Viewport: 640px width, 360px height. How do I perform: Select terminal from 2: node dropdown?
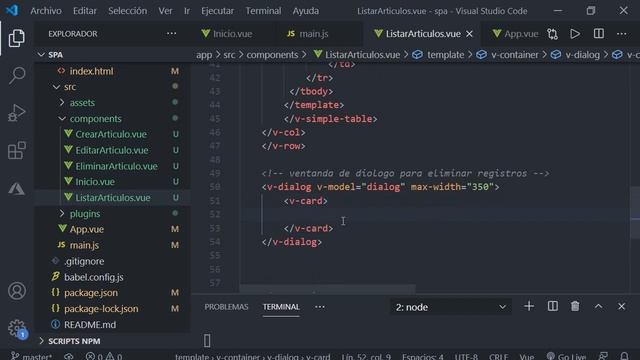point(451,307)
